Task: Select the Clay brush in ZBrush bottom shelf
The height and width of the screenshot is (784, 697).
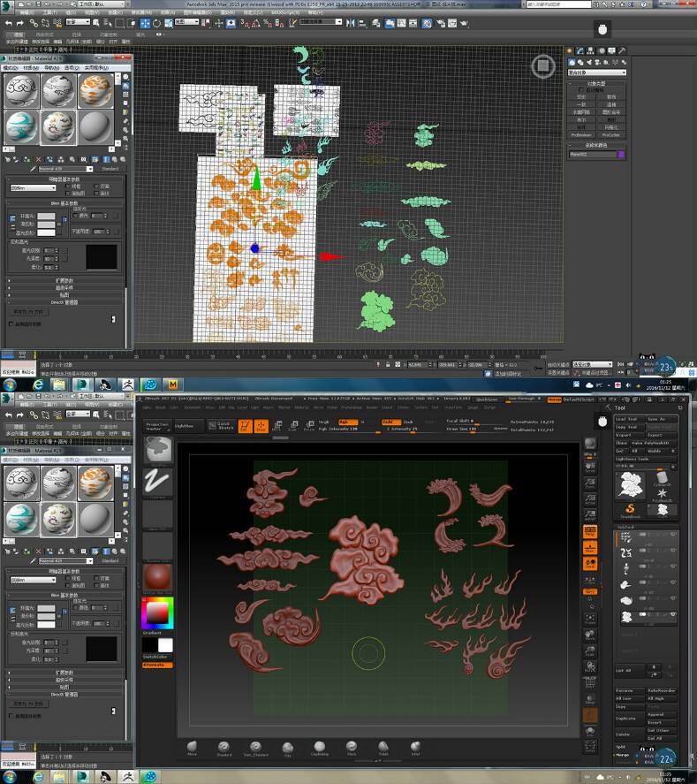Action: [x=287, y=748]
